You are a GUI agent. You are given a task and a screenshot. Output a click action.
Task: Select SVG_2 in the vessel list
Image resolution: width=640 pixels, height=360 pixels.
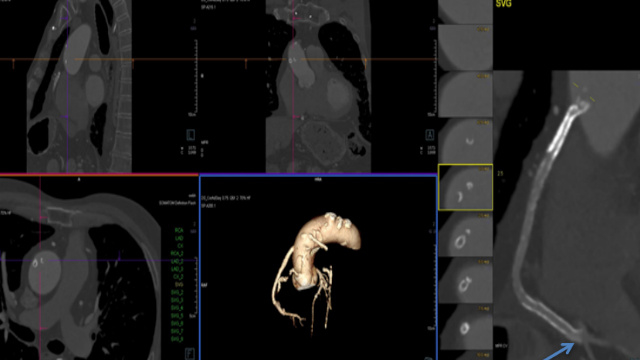[177, 293]
